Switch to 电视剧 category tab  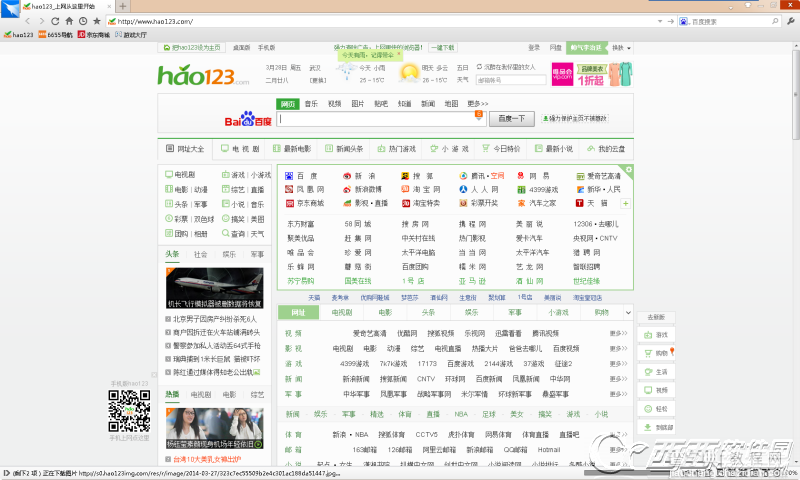[341, 313]
